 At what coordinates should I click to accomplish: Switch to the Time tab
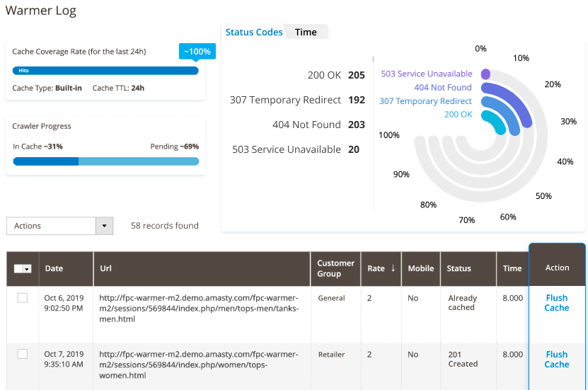(306, 32)
